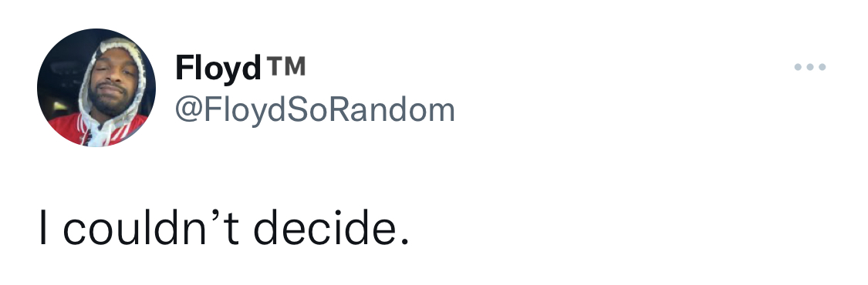The width and height of the screenshot is (868, 285).
Task: Click the ™ symbol beside Floyd
Action: click(x=285, y=65)
